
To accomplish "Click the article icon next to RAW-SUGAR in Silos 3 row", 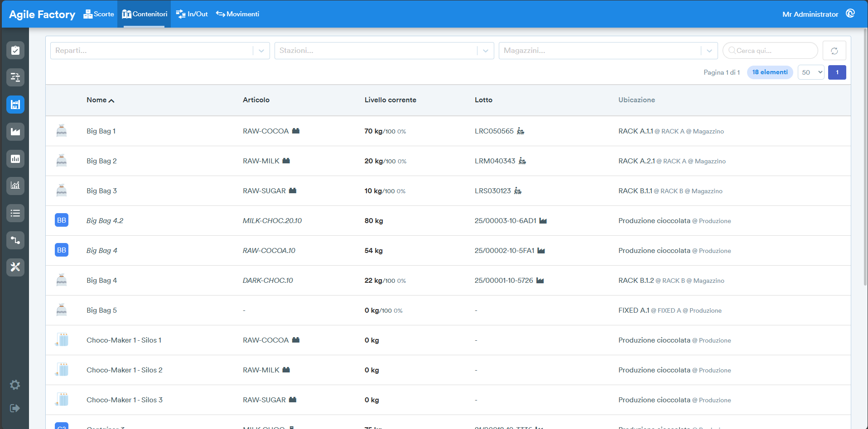I will click(x=293, y=400).
